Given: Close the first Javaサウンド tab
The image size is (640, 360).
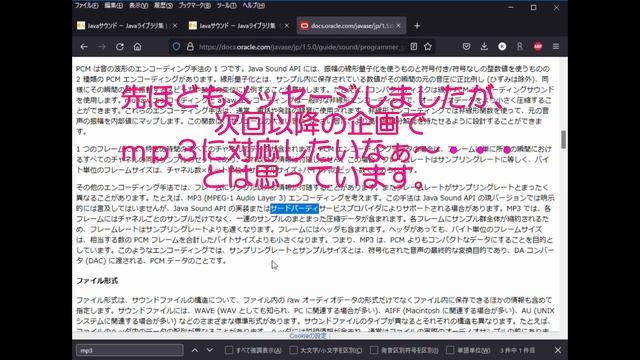Looking at the screenshot, I should (175, 26).
